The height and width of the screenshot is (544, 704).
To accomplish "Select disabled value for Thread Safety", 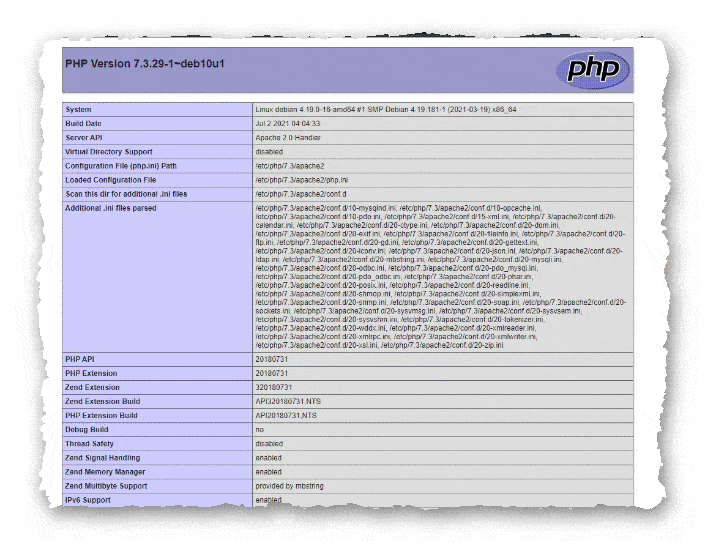I will (269, 444).
